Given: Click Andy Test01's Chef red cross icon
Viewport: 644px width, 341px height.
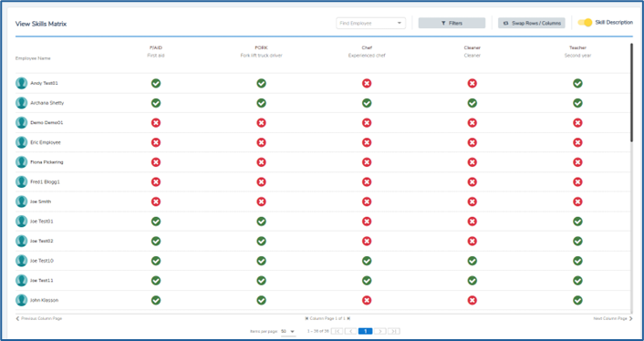Looking at the screenshot, I should (x=367, y=83).
